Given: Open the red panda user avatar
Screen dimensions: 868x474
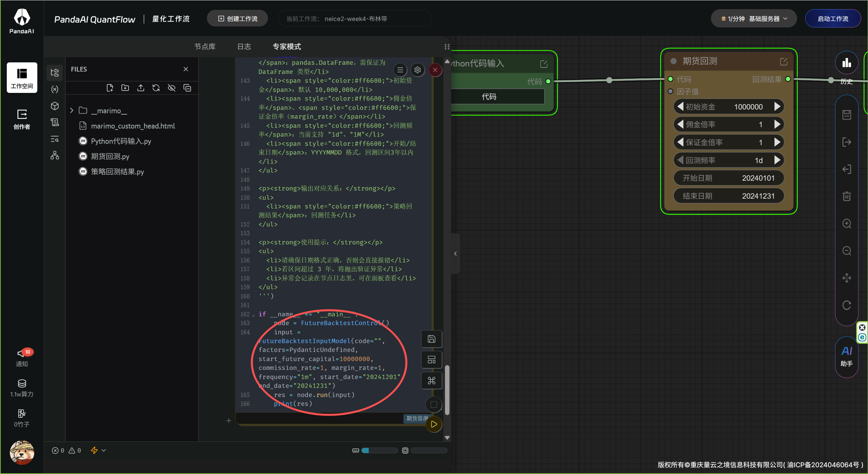Looking at the screenshot, I should (22, 453).
